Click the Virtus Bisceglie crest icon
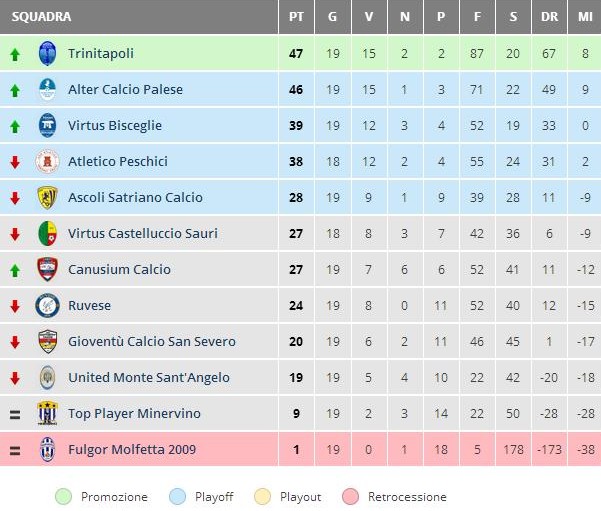 coord(48,125)
